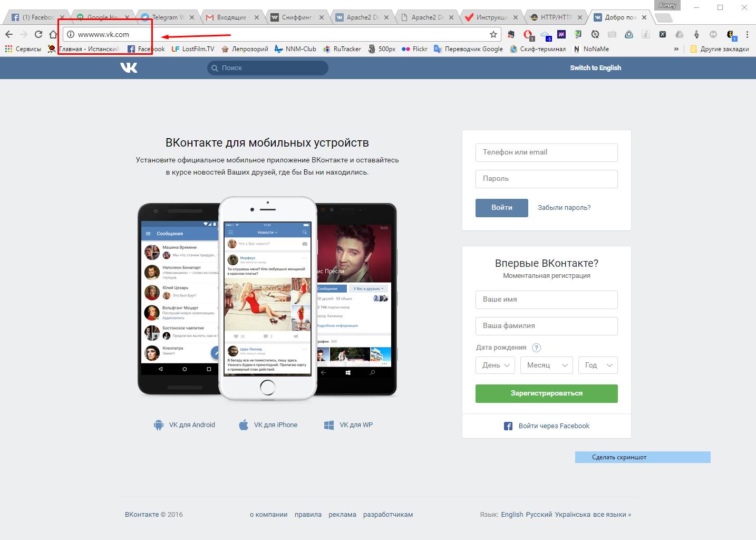Open the Google Drive extension icon
Image resolution: width=756 pixels, height=540 pixels.
coord(680,34)
